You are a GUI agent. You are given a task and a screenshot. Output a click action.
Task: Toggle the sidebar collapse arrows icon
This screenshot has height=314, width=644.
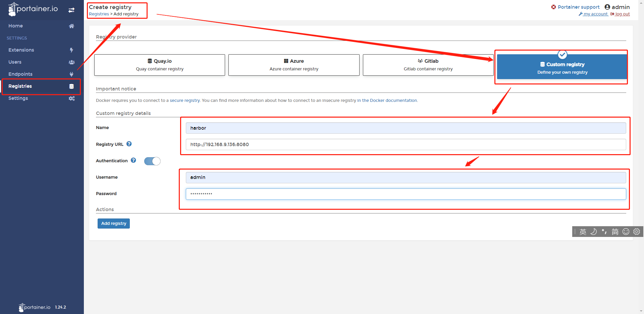(x=71, y=10)
